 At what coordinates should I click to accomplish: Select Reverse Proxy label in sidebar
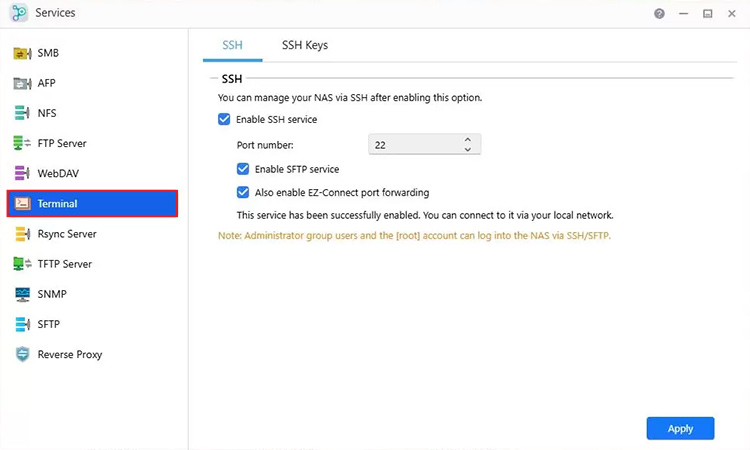coord(70,354)
